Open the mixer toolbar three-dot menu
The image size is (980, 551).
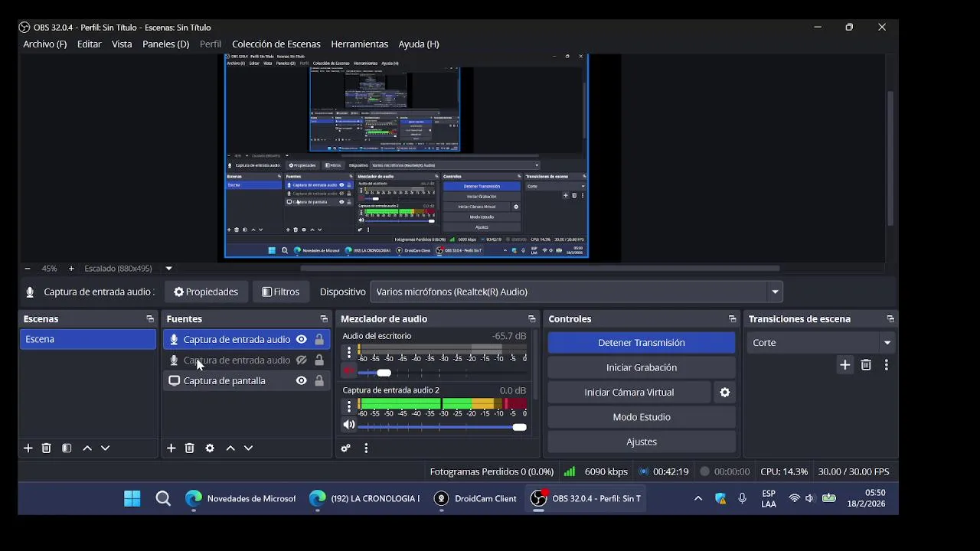[366, 448]
